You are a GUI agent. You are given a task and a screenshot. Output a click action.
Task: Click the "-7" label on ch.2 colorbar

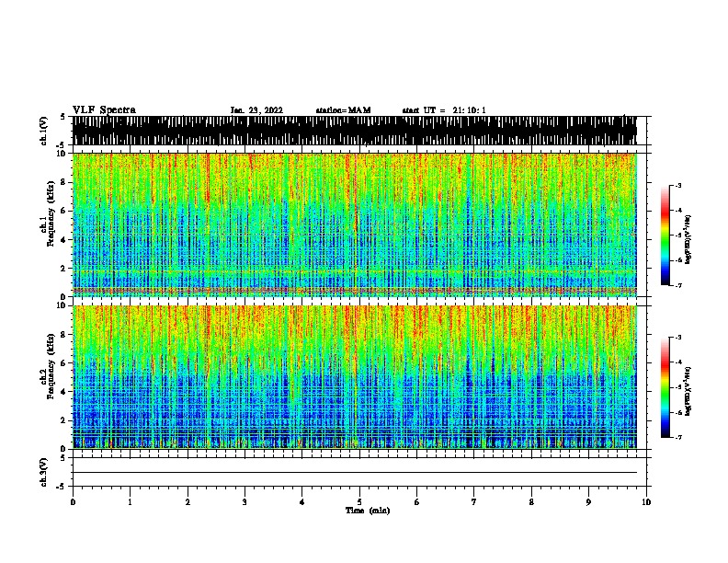[x=677, y=438]
